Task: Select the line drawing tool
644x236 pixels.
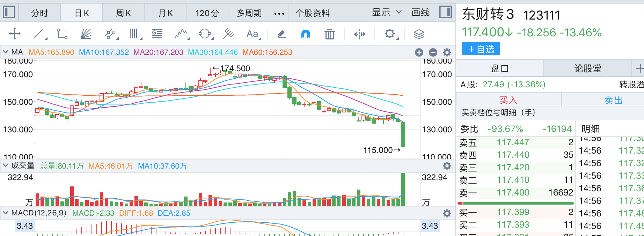Action: [x=39, y=34]
